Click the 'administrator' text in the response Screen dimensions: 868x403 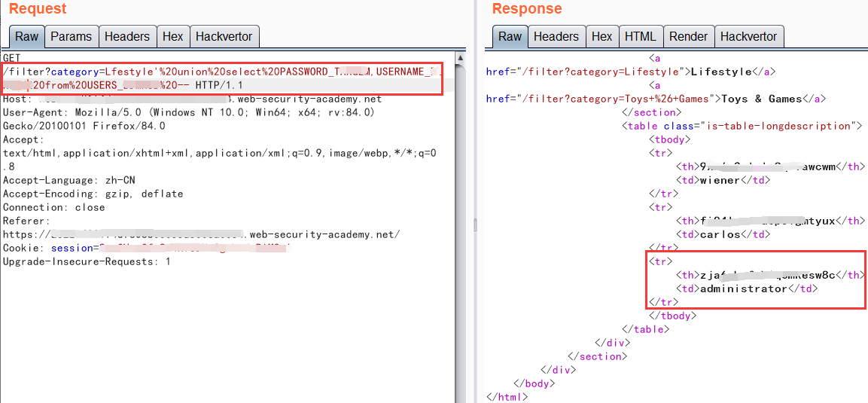tap(742, 289)
